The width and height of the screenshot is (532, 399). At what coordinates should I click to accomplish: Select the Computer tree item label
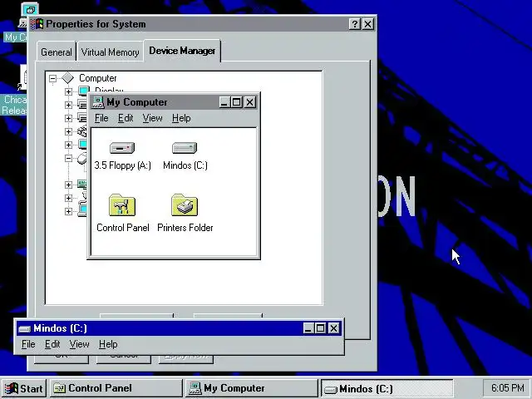[98, 78]
